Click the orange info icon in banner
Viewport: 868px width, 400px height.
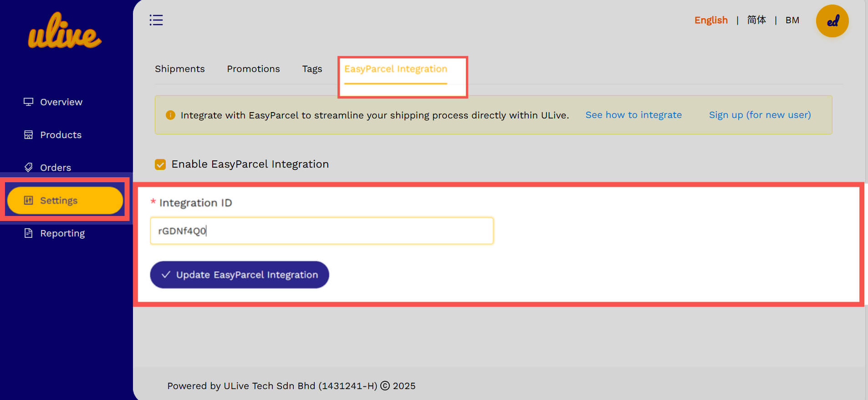(x=170, y=115)
